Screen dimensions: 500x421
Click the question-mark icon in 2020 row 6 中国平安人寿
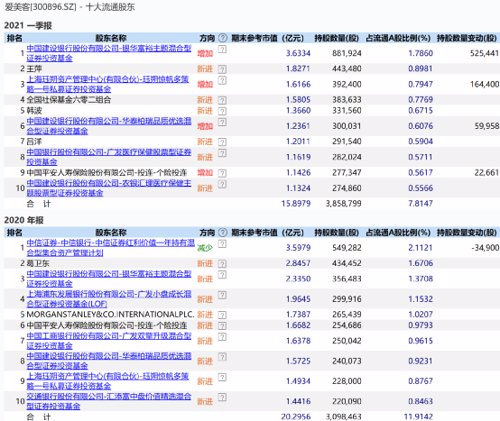[222, 325]
